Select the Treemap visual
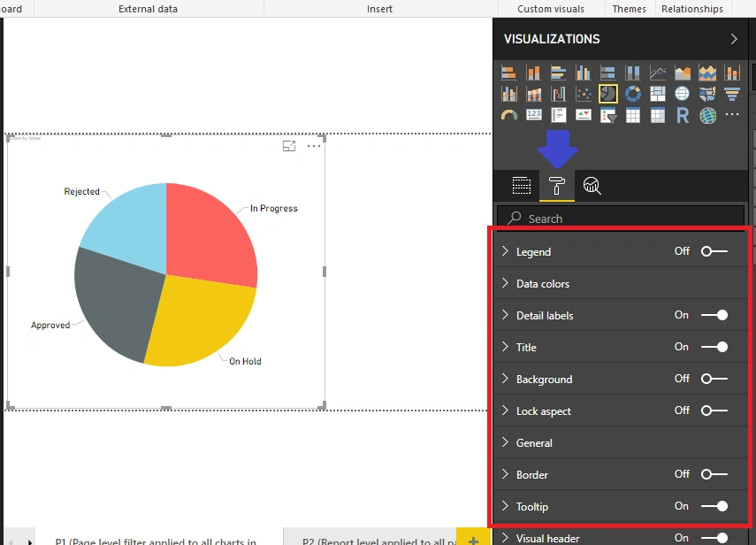Image resolution: width=756 pixels, height=545 pixels. (658, 94)
